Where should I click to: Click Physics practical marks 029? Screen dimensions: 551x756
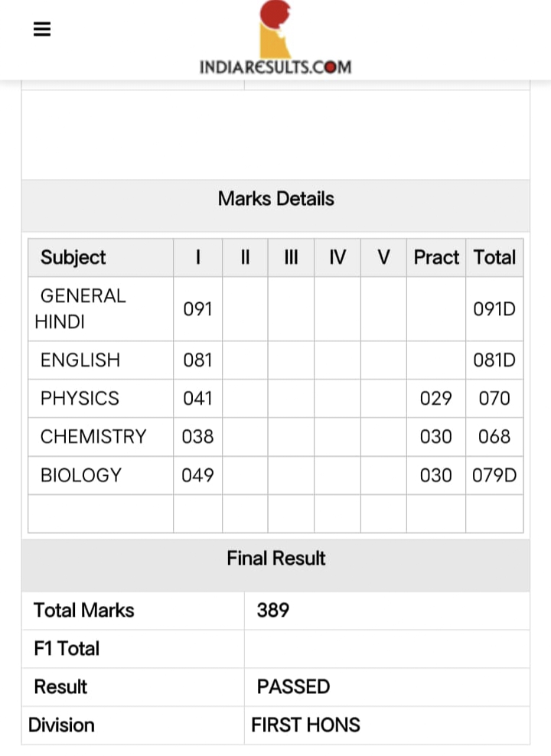tap(435, 398)
